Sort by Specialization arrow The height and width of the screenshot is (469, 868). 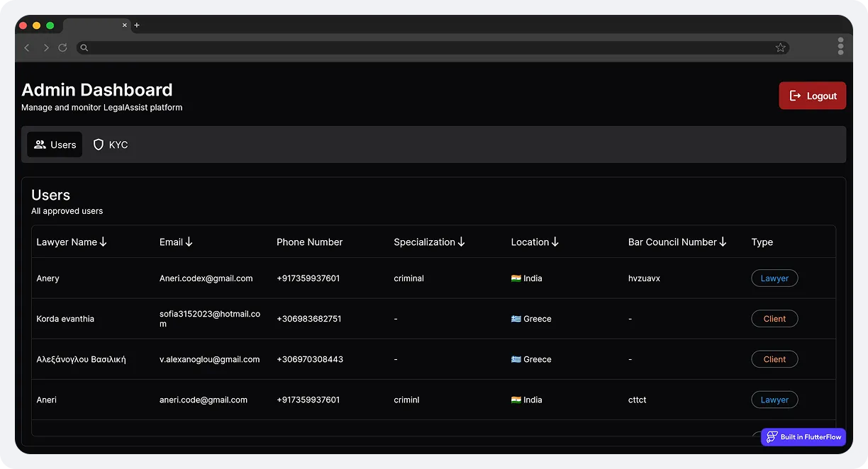pyautogui.click(x=461, y=242)
